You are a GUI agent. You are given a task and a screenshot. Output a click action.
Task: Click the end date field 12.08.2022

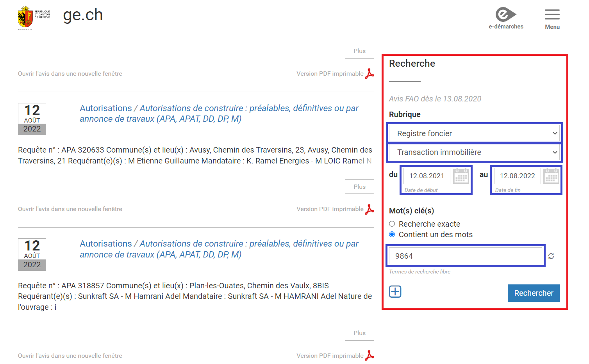pos(517,176)
